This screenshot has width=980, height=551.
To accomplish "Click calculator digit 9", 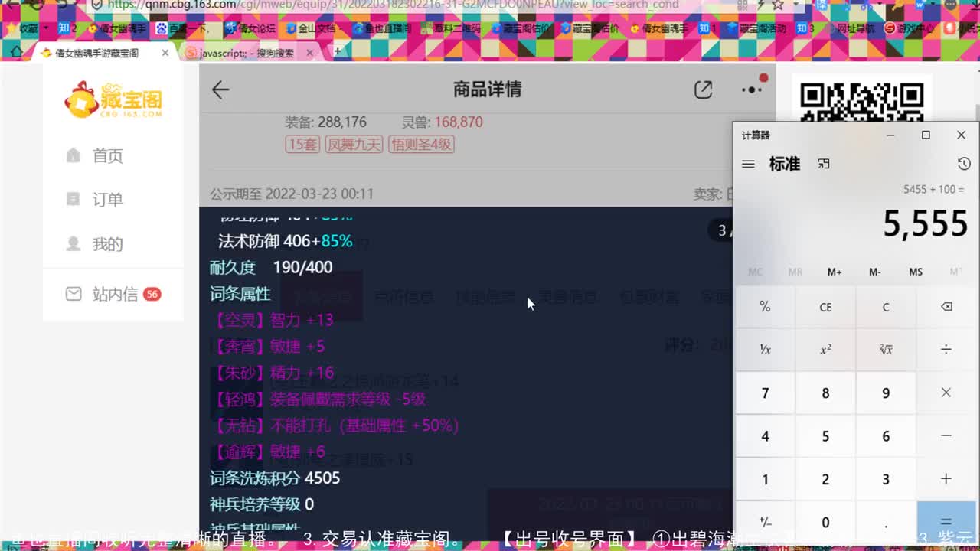I will (886, 393).
